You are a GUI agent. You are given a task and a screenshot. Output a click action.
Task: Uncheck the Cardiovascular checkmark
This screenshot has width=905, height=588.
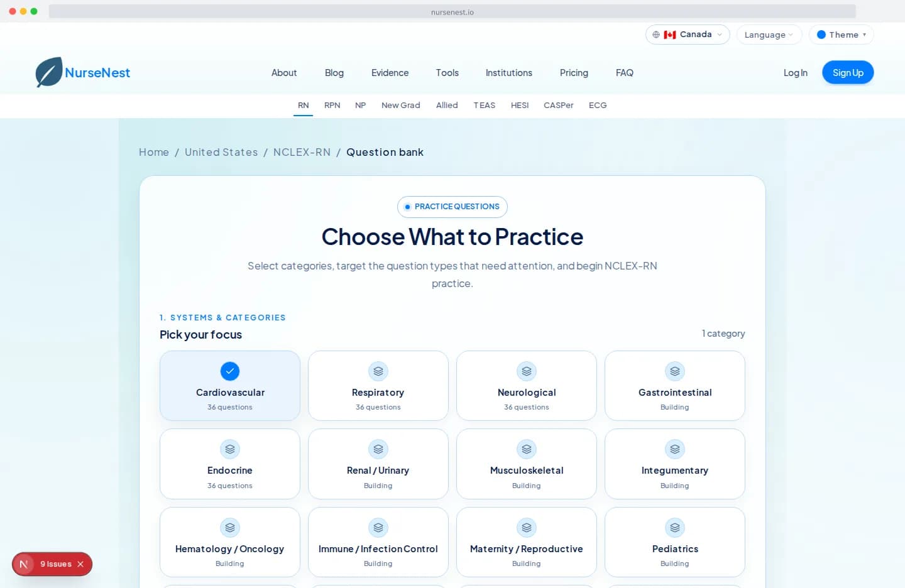[230, 371]
